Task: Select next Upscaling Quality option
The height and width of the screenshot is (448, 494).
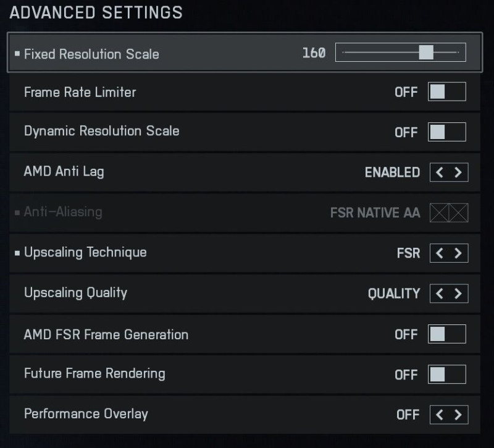Action: click(458, 294)
